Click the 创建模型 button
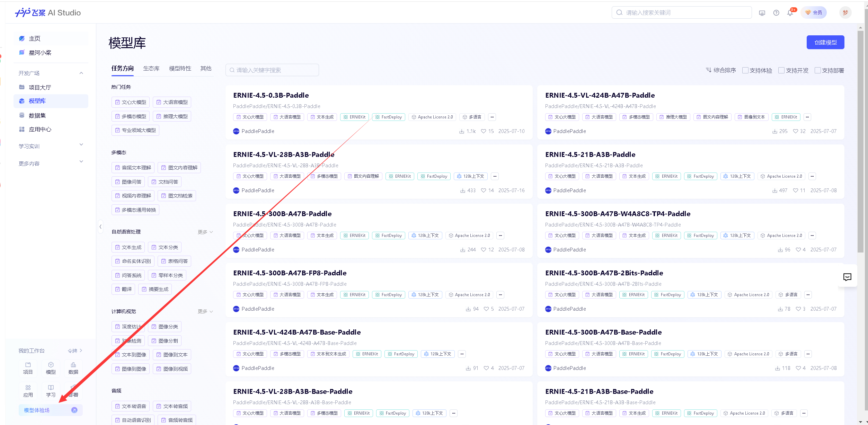868x425 pixels. point(825,42)
